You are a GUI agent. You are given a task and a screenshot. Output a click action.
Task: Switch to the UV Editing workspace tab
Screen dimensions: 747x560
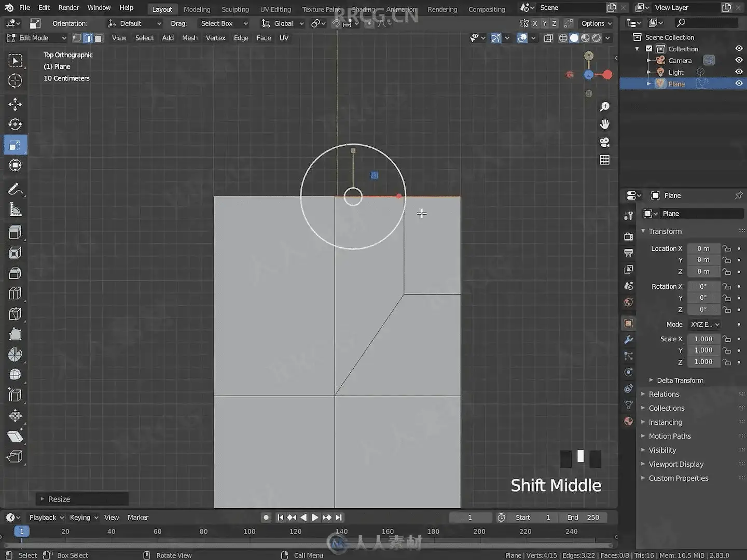[275, 9]
